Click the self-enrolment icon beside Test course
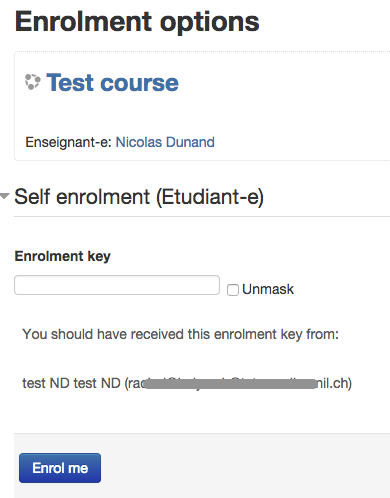The width and height of the screenshot is (390, 498). (33, 82)
